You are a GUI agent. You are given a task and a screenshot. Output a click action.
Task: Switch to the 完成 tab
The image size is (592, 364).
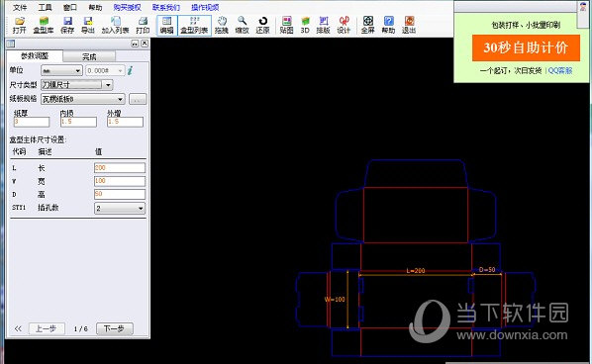click(x=89, y=56)
